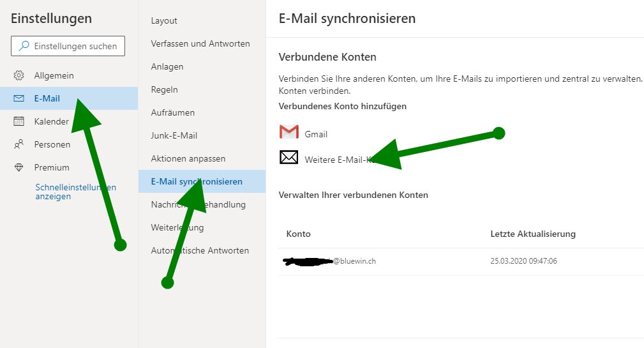
Task: Click the envelope icon for other email accounts
Action: point(289,157)
